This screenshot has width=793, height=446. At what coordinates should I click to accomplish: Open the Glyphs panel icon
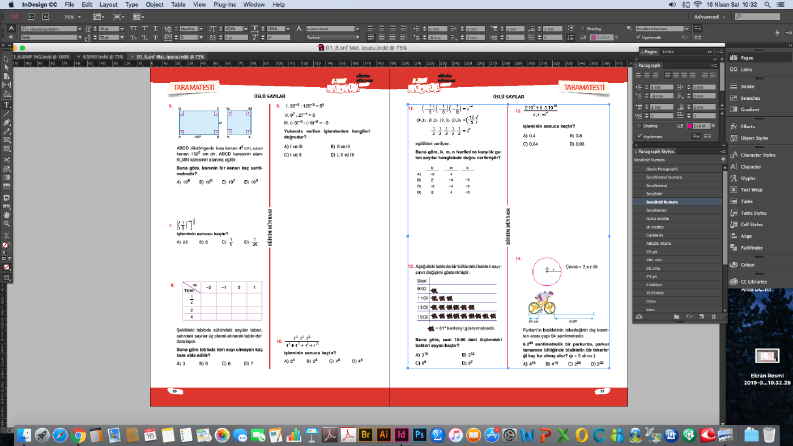click(733, 178)
